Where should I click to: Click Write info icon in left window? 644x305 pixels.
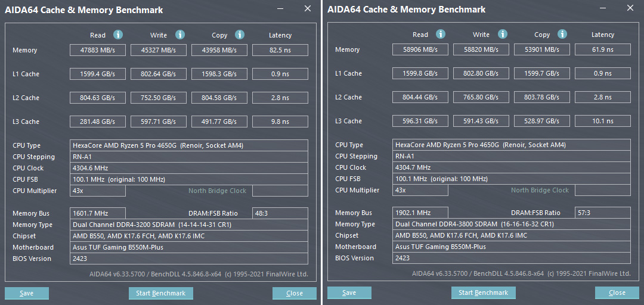tap(180, 35)
